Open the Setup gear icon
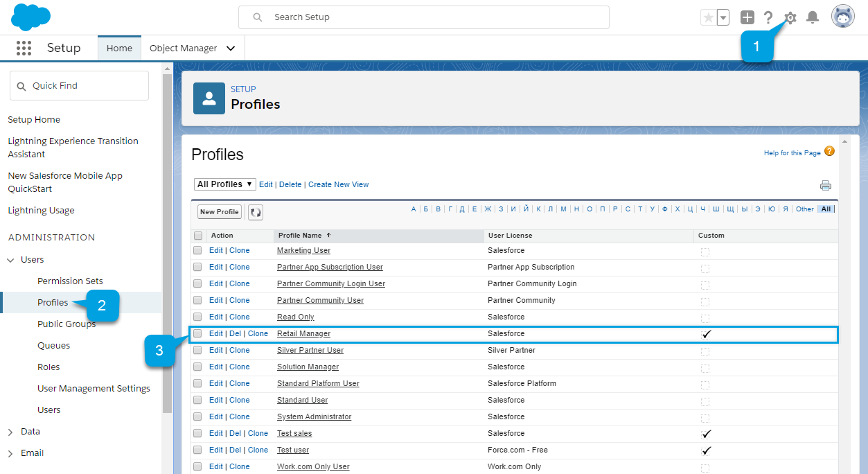The height and width of the screenshot is (474, 868). [790, 18]
